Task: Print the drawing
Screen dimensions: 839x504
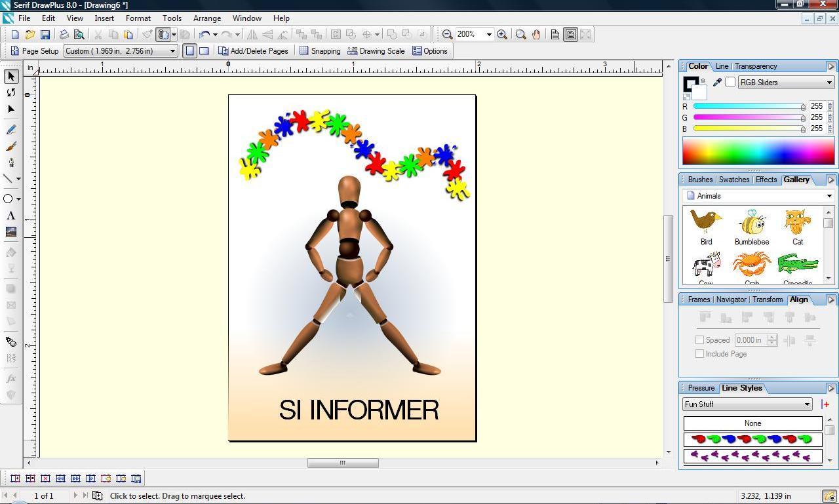Action: pyautogui.click(x=64, y=34)
